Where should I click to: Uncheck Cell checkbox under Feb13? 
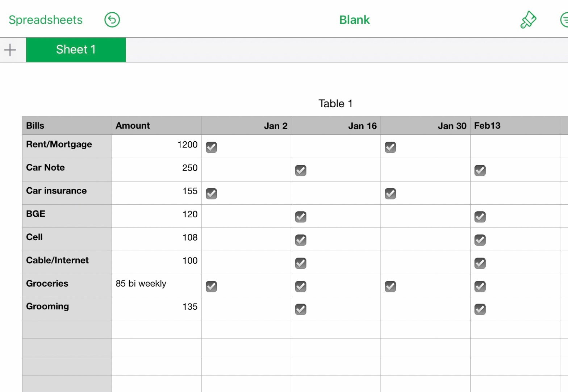(x=480, y=240)
